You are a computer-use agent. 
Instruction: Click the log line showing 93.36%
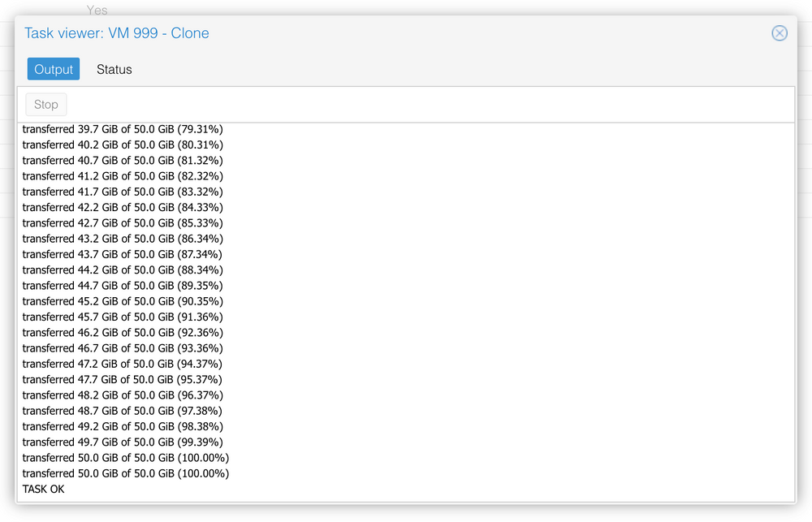coord(123,348)
